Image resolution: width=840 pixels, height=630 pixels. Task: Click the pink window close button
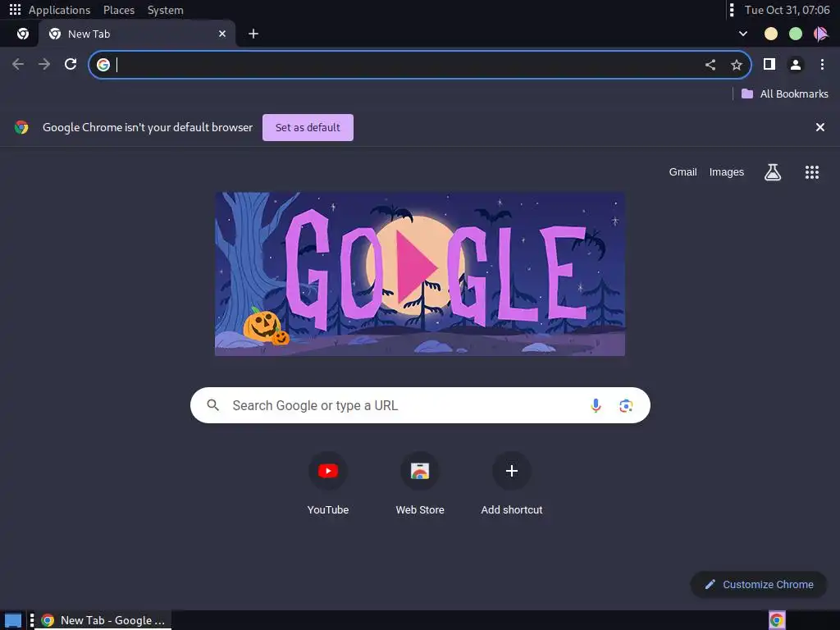click(x=820, y=34)
